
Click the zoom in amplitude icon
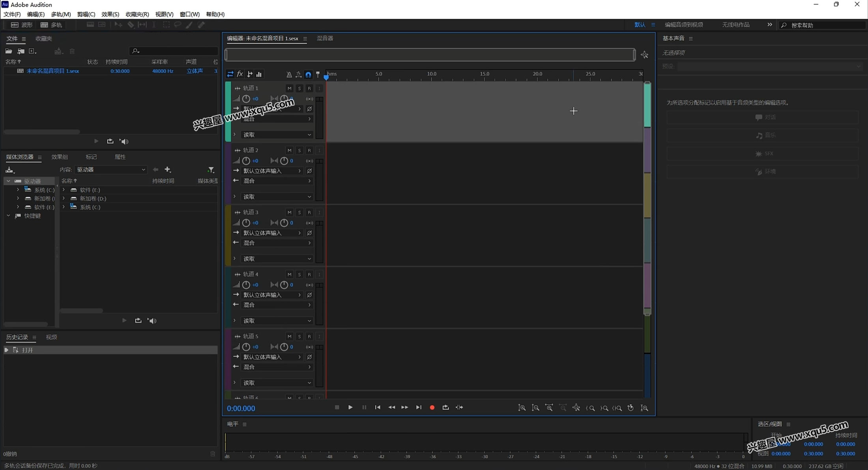522,408
